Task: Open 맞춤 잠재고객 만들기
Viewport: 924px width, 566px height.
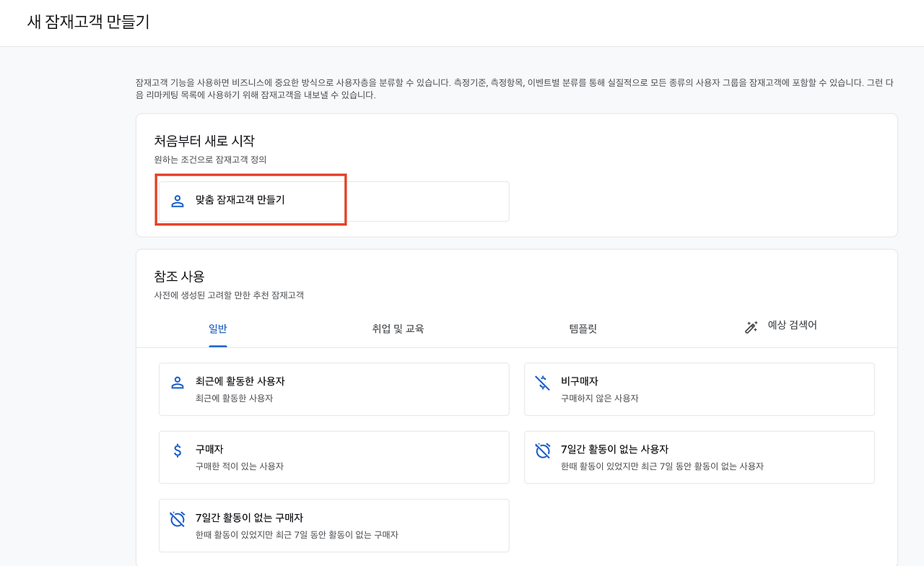Action: [x=250, y=201]
